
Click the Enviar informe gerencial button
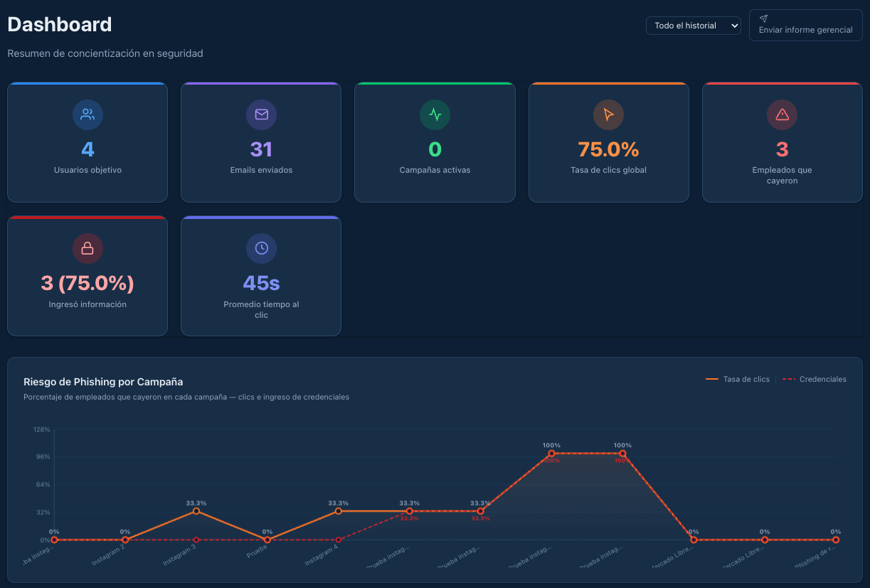[805, 25]
